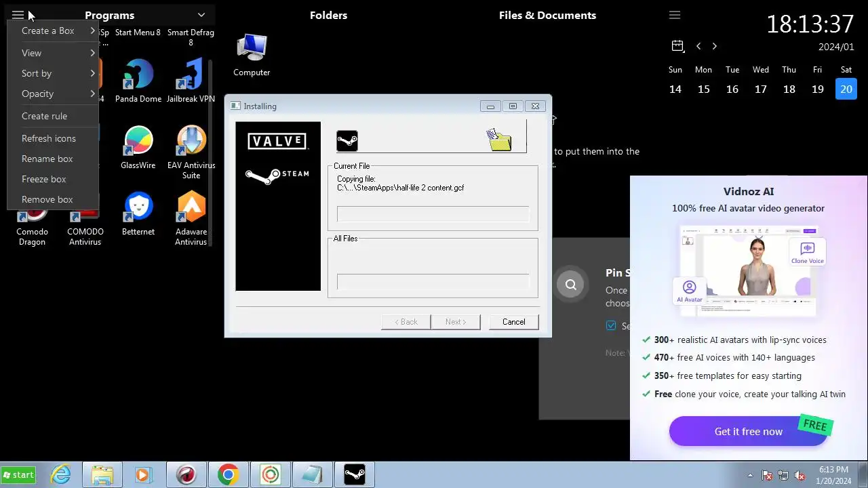Open Betternet shortcut
This screenshot has width=868, height=488.
coord(138,214)
